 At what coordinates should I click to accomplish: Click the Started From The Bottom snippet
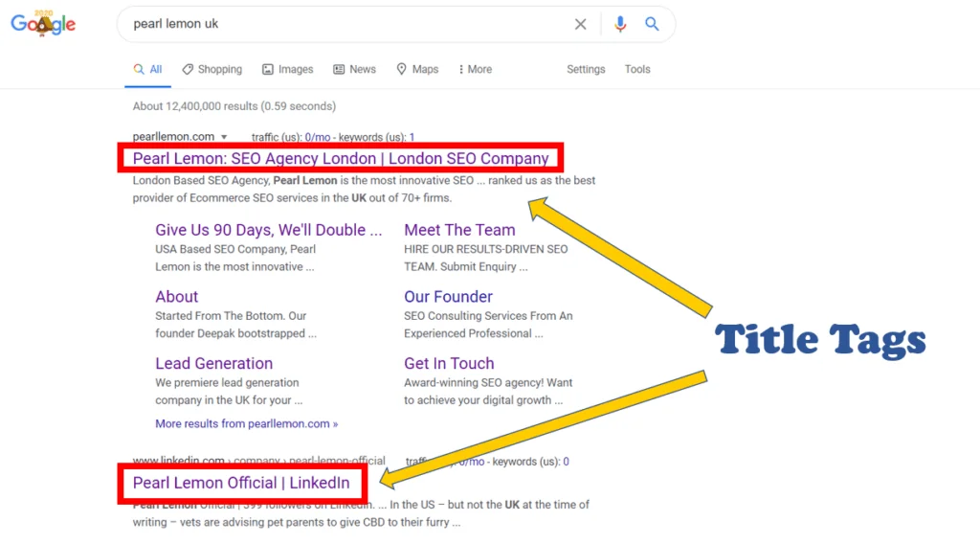click(x=235, y=325)
